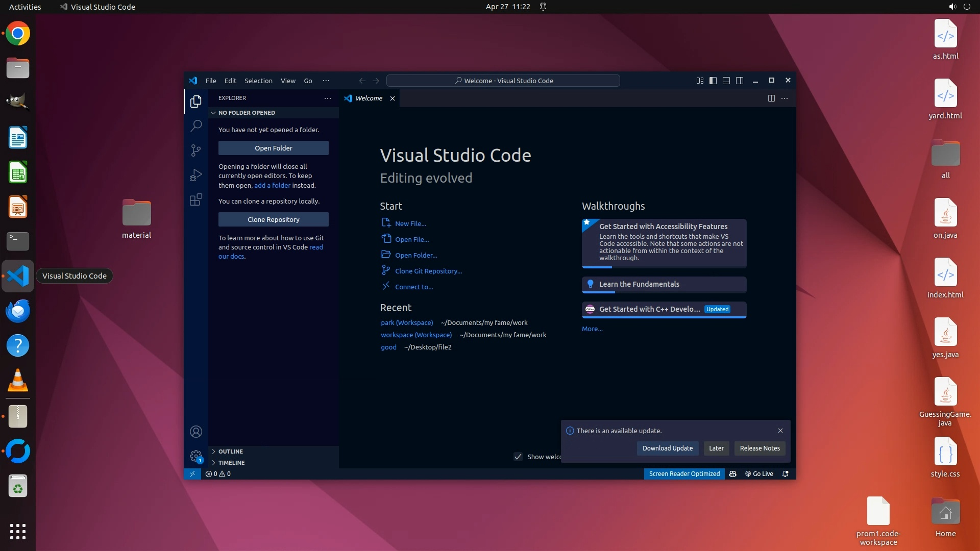The width and height of the screenshot is (980, 551).
Task: Toggle the bottom panel layout button
Action: [x=726, y=81]
